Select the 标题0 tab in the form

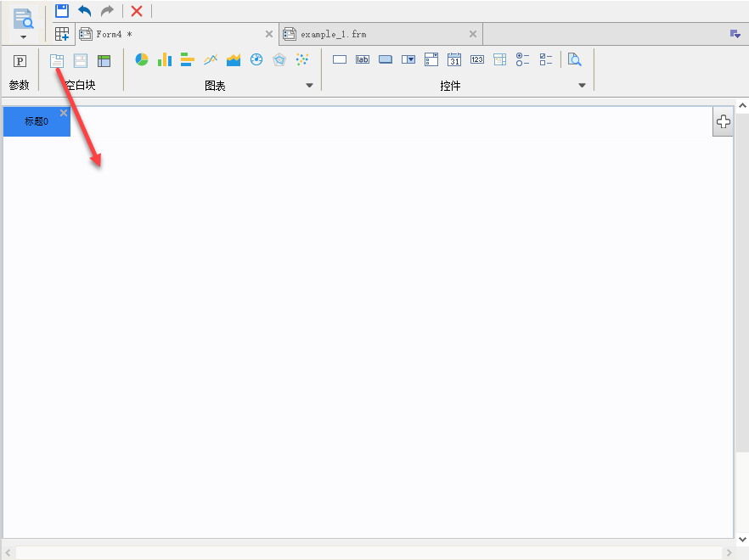(x=37, y=121)
